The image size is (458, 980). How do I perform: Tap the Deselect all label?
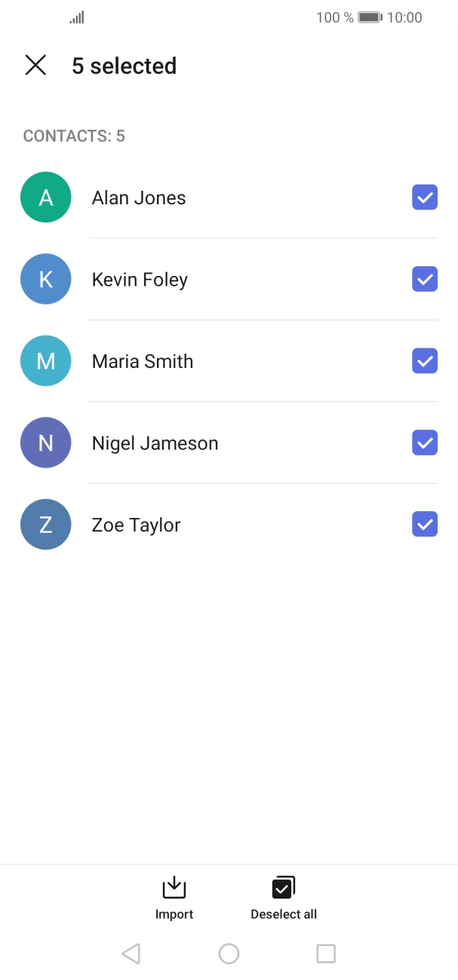(x=284, y=914)
